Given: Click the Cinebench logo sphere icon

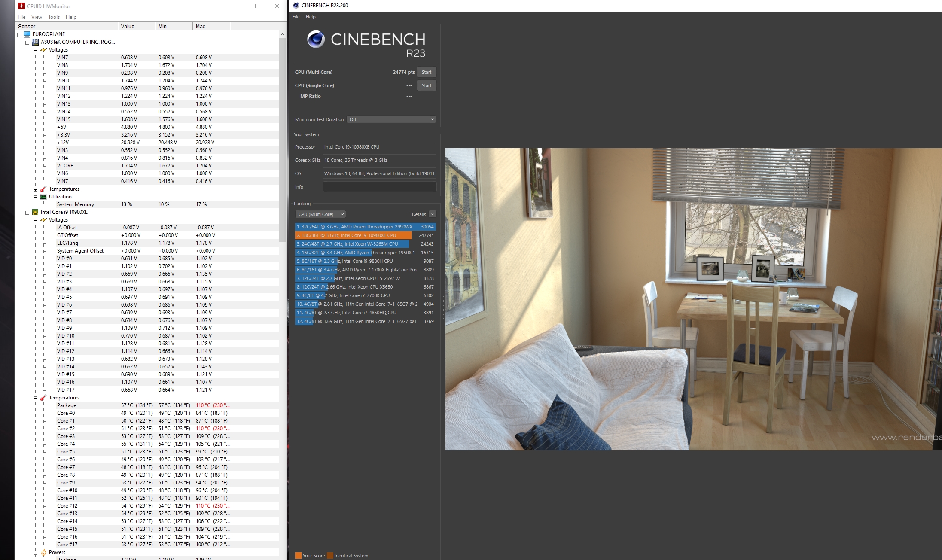Looking at the screenshot, I should pyautogui.click(x=316, y=39).
